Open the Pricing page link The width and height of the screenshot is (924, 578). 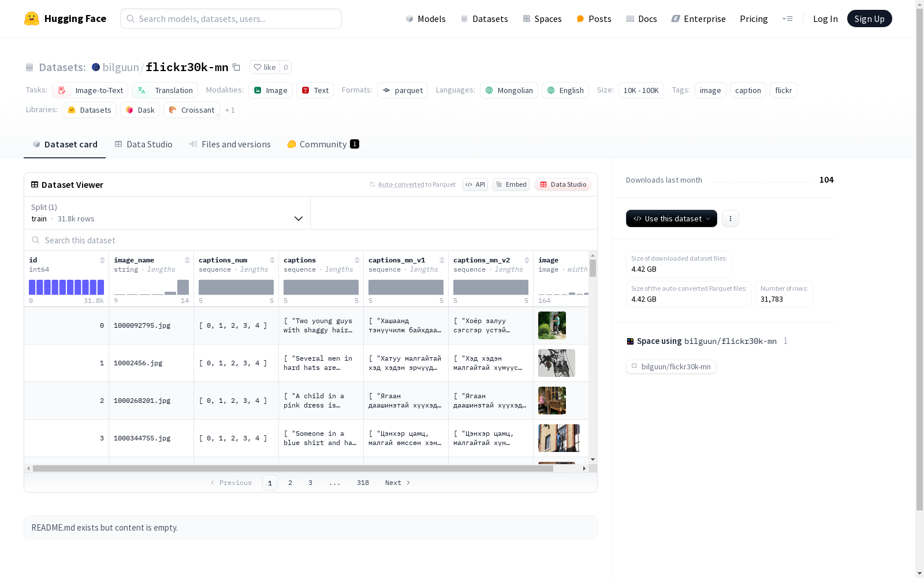point(754,18)
